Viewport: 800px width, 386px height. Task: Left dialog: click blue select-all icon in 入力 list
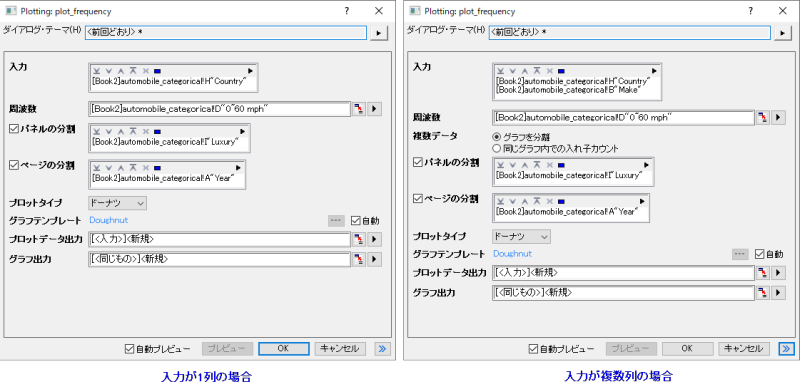(x=157, y=71)
